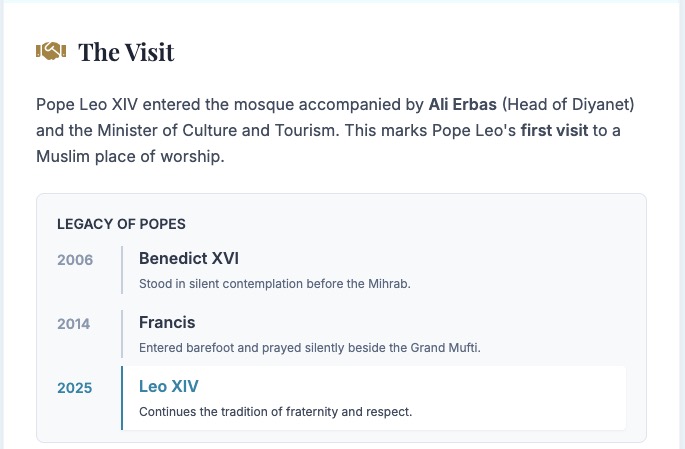Click the Francis entry title
The image size is (685, 449).
[167, 322]
